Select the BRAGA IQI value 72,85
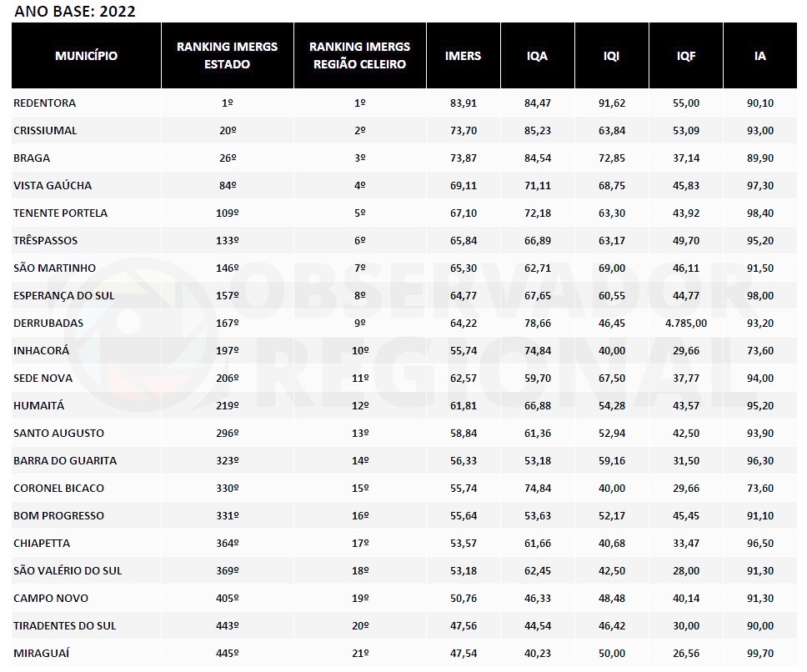Image resolution: width=807 pixels, height=672 pixels. click(612, 158)
